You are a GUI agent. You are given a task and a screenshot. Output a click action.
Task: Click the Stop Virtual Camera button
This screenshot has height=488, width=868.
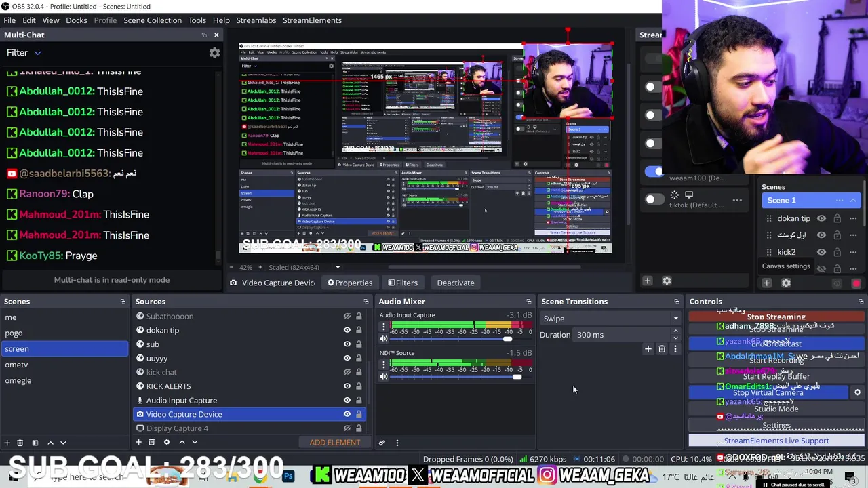pos(768,392)
